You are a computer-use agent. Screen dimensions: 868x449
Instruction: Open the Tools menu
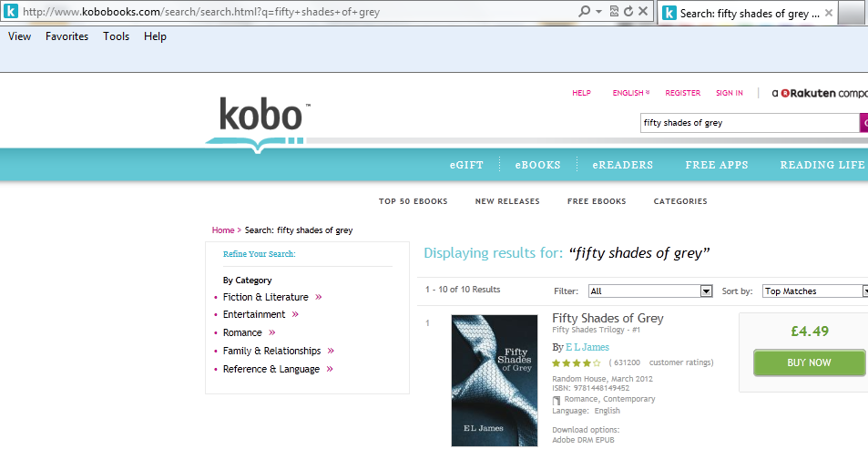117,36
